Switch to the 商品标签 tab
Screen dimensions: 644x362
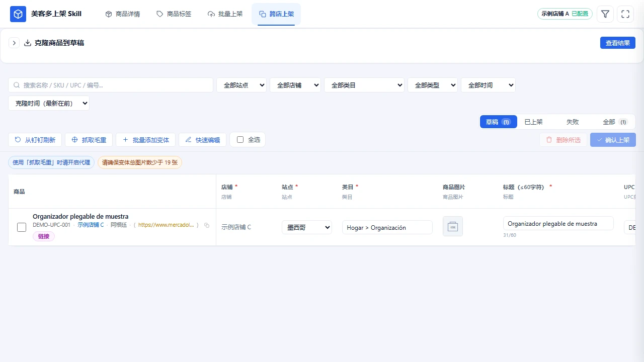pyautogui.click(x=174, y=14)
